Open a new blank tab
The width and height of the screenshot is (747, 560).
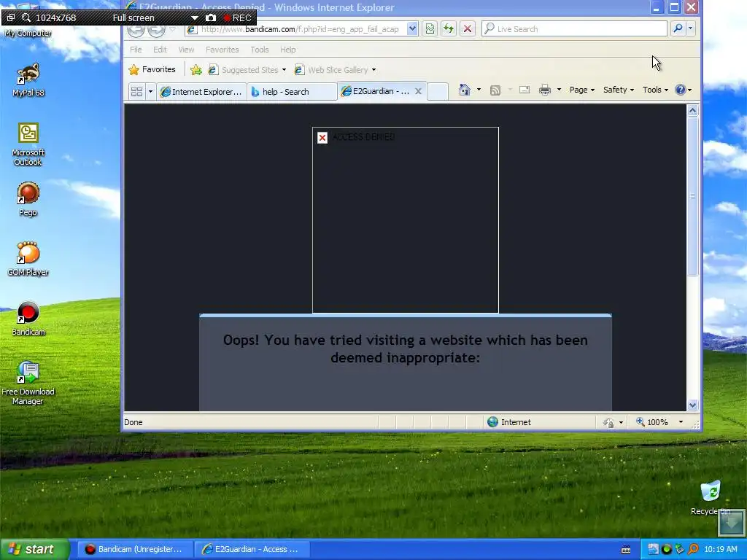tap(438, 91)
